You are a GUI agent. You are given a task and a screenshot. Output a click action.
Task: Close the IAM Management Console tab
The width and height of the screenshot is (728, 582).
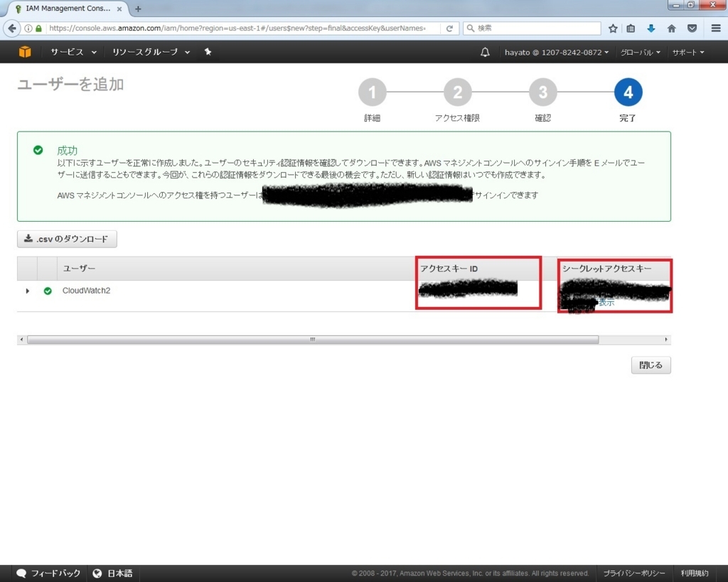(119, 9)
